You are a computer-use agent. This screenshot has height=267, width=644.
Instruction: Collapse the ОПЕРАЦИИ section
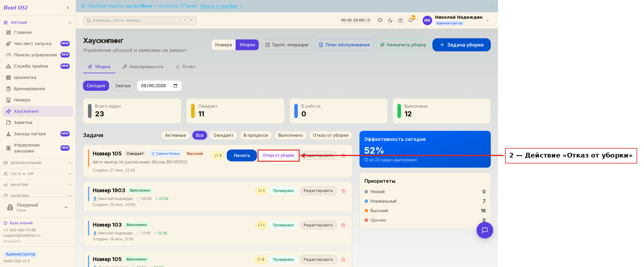click(38, 23)
